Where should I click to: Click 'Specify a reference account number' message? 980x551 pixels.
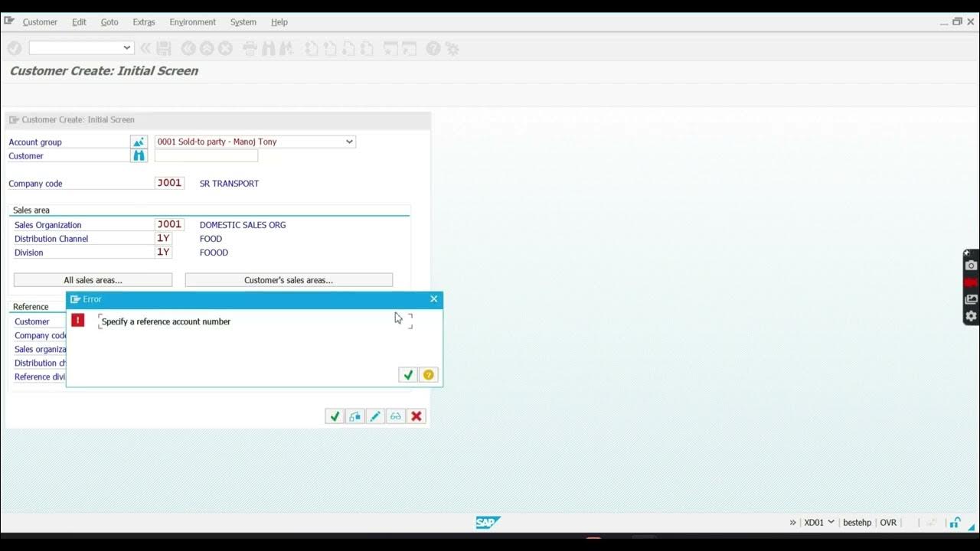click(166, 321)
